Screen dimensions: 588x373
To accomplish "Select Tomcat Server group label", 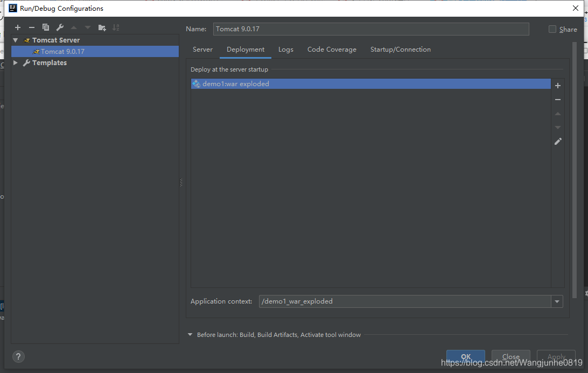I will pos(56,40).
